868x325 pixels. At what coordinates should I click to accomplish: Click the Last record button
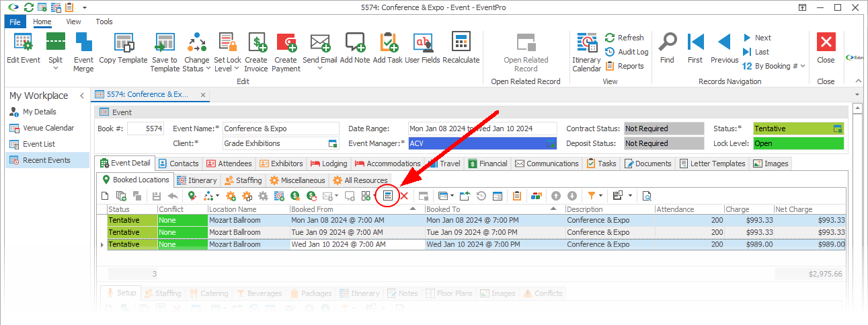pyautogui.click(x=756, y=52)
